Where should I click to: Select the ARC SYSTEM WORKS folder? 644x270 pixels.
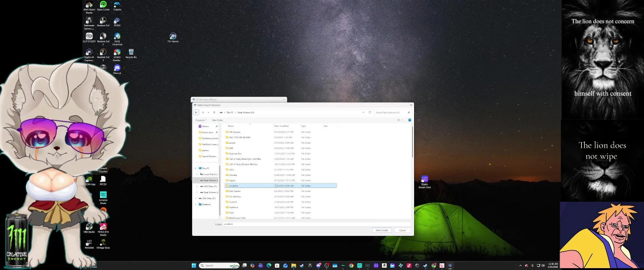tap(281, 137)
